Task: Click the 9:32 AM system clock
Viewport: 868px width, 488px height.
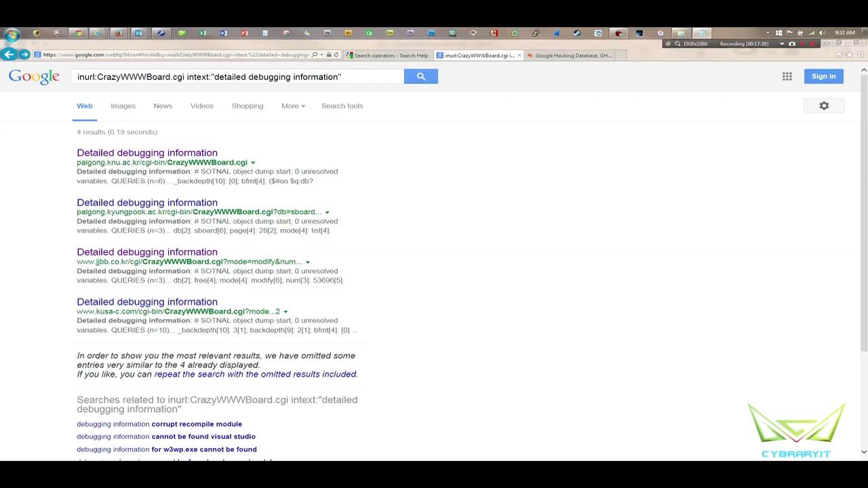Action: [845, 33]
